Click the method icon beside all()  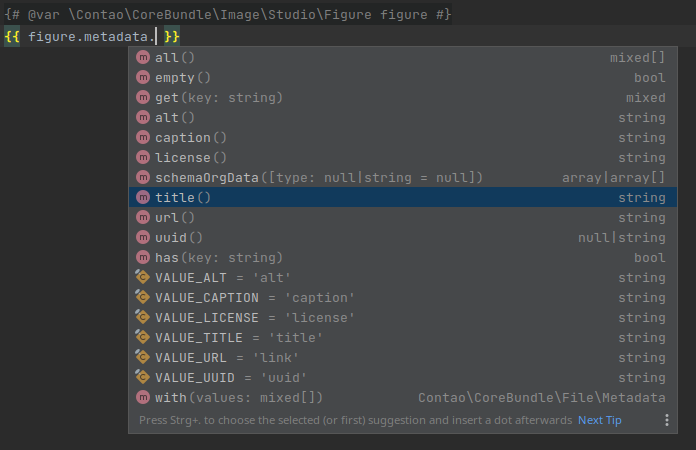click(143, 58)
